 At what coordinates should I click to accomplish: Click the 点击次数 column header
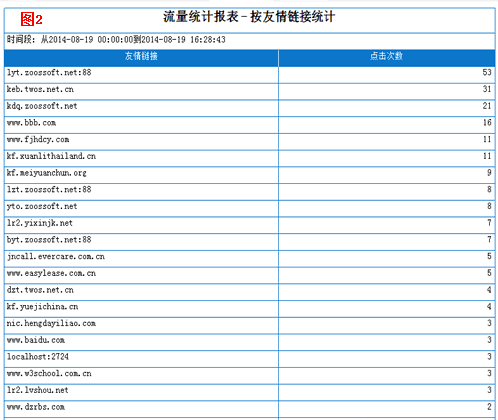pyautogui.click(x=387, y=56)
